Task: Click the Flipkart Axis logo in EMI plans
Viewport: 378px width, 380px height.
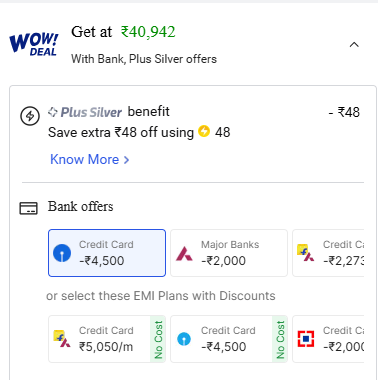Action: point(62,339)
